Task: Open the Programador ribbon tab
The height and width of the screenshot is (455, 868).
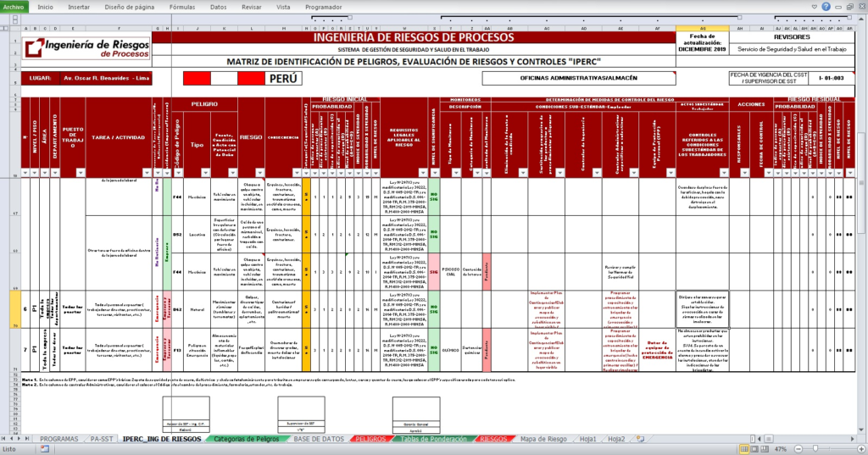Action: pos(324,6)
